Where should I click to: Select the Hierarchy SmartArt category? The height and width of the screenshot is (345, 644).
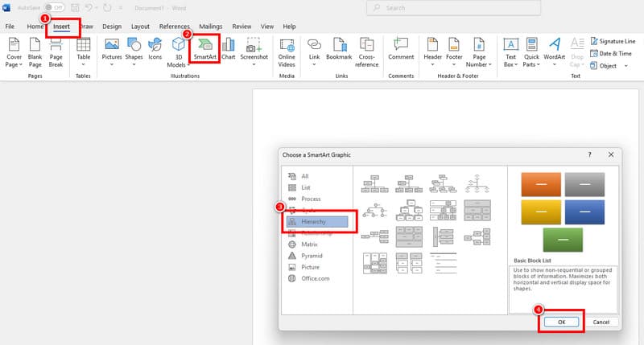coord(317,221)
